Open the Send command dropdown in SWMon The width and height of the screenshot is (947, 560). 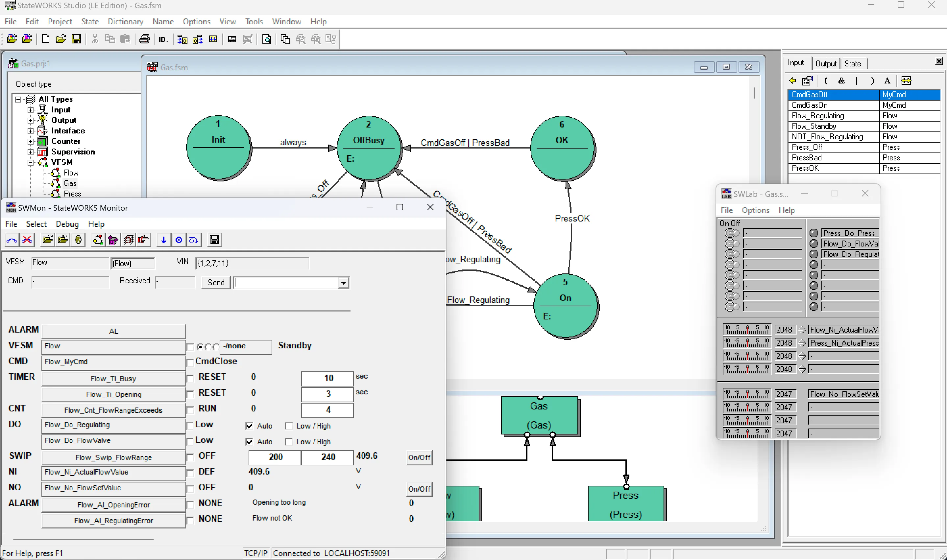pos(343,282)
